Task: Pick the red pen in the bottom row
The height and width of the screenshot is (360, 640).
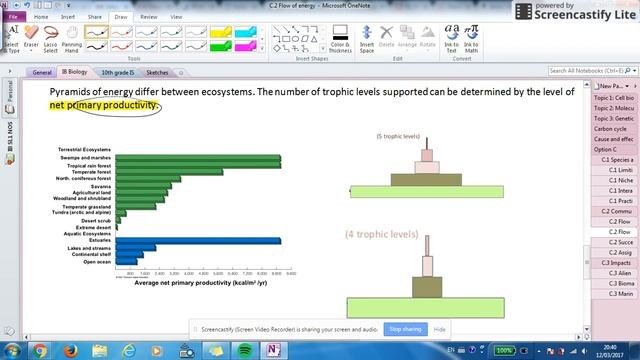Action: tap(122, 46)
